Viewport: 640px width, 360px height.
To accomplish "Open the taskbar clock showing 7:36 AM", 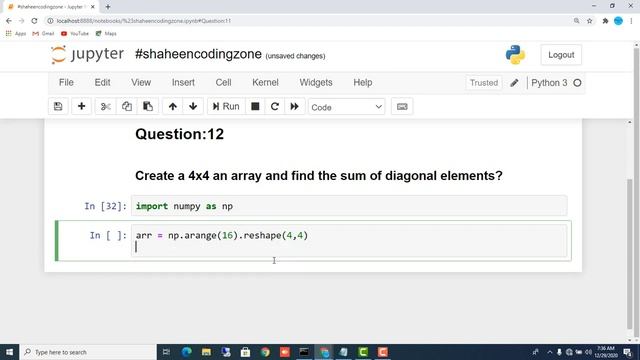I will pyautogui.click(x=606, y=352).
